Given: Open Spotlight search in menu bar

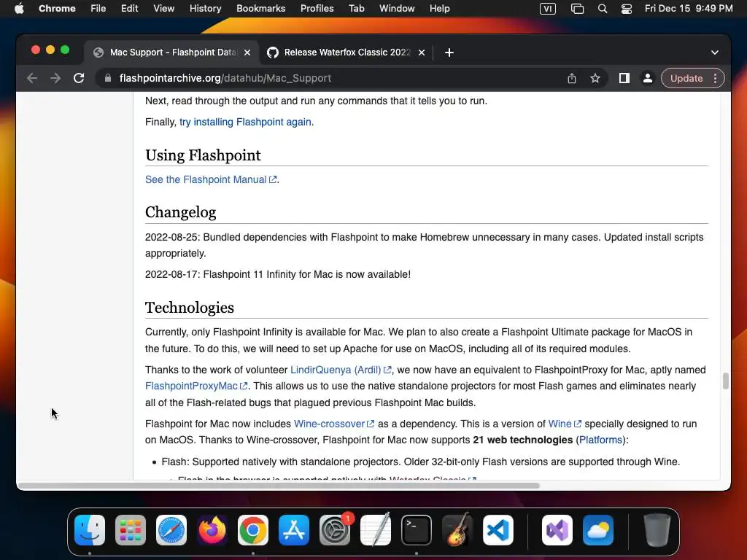Looking at the screenshot, I should tap(602, 9).
